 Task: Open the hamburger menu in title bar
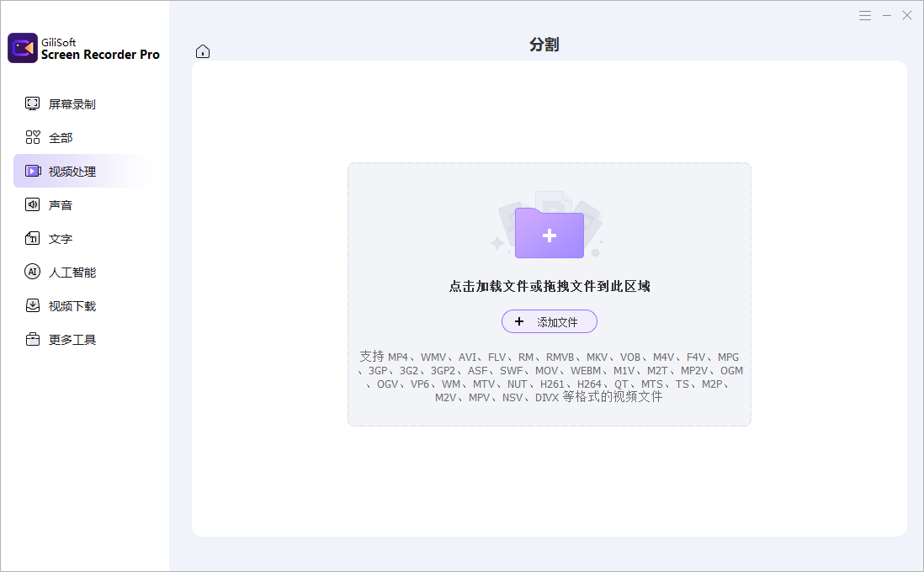(864, 16)
